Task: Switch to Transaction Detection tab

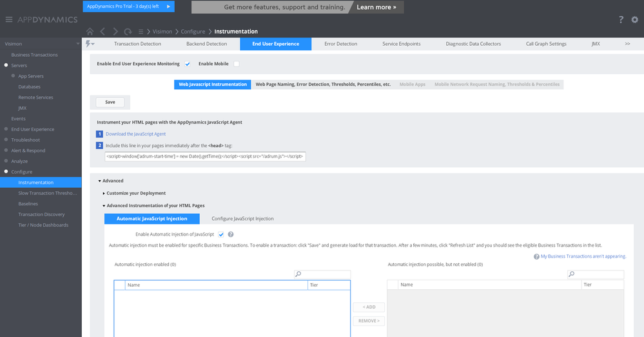Action: coord(137,44)
